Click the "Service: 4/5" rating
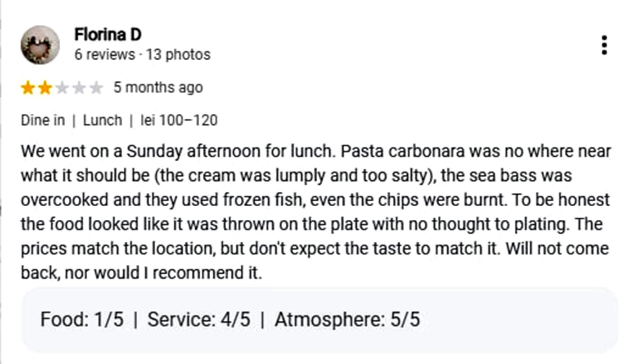630x364 pixels. [198, 320]
